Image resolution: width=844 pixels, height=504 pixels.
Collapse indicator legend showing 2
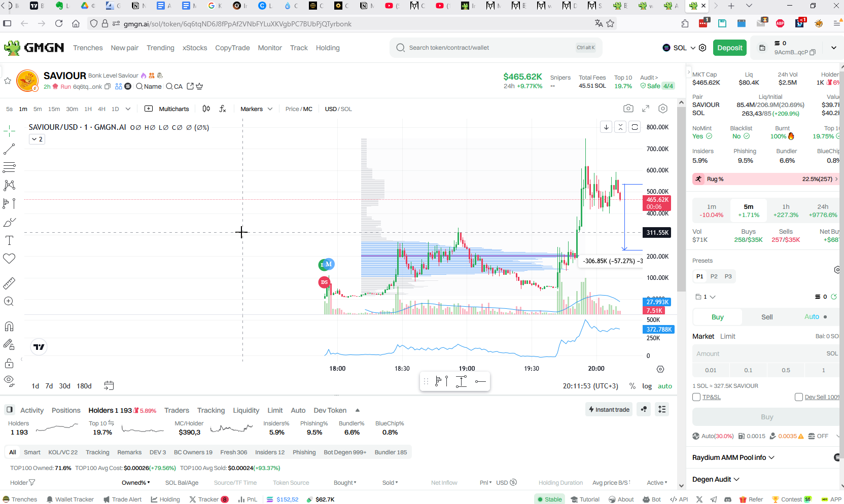coord(37,139)
